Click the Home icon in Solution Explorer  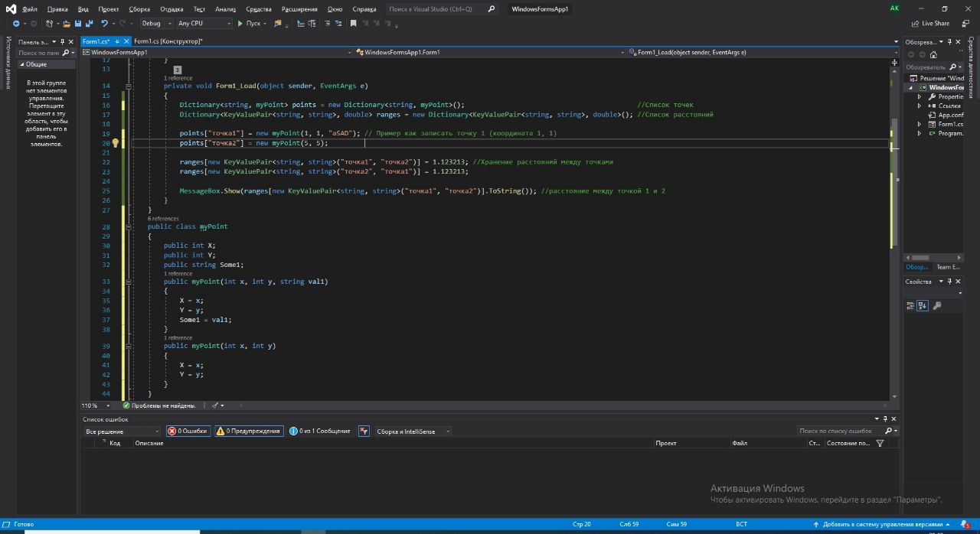pos(933,55)
